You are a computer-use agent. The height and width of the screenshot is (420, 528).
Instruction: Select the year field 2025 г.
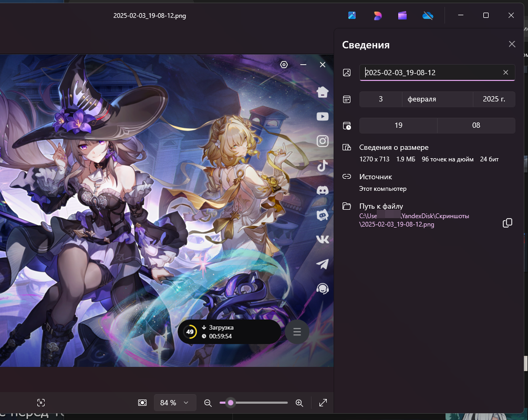(494, 99)
